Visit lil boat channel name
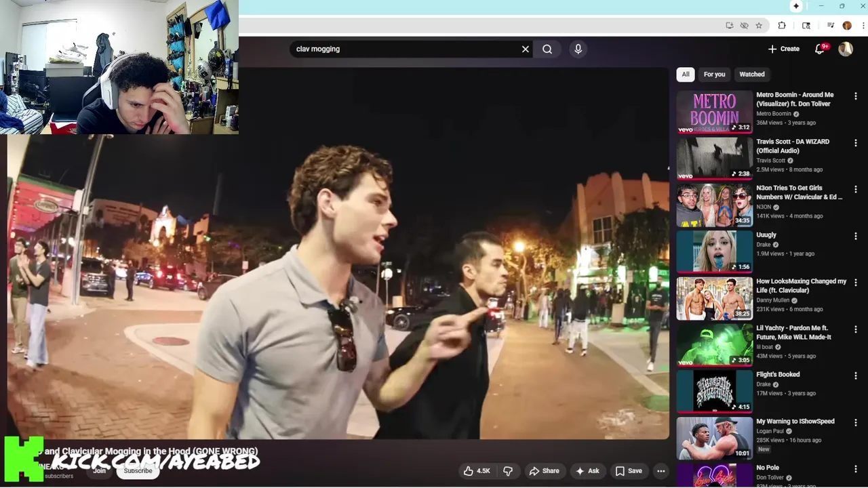868x488 pixels. tap(765, 347)
